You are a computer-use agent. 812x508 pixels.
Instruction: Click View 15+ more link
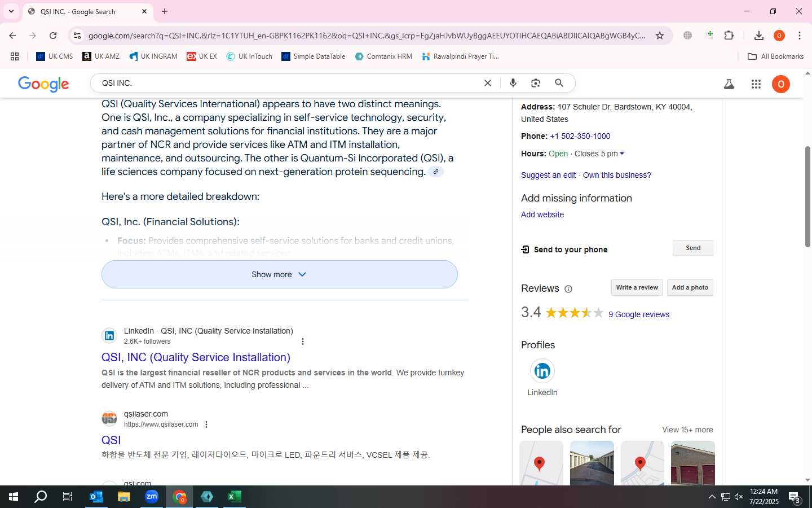[x=687, y=430]
